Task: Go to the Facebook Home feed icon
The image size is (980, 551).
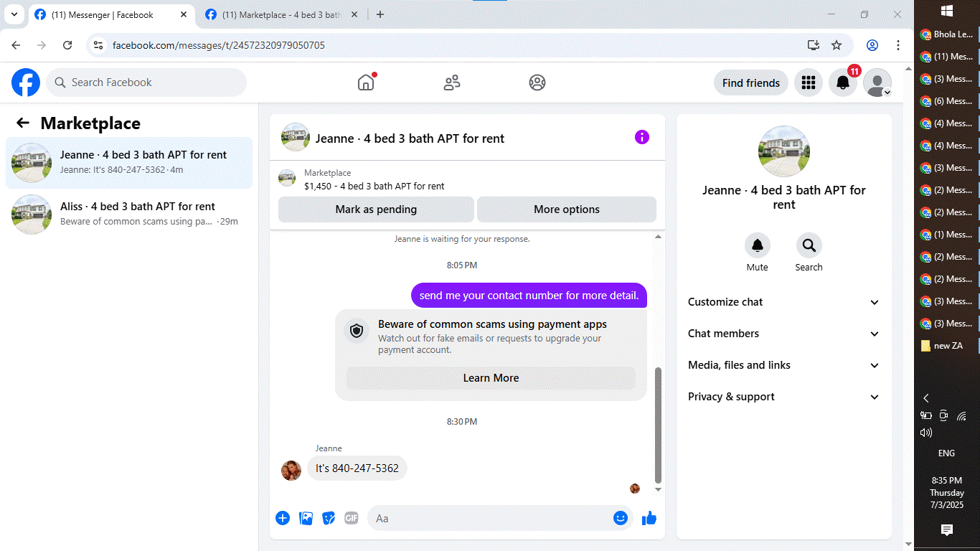Action: coord(366,83)
